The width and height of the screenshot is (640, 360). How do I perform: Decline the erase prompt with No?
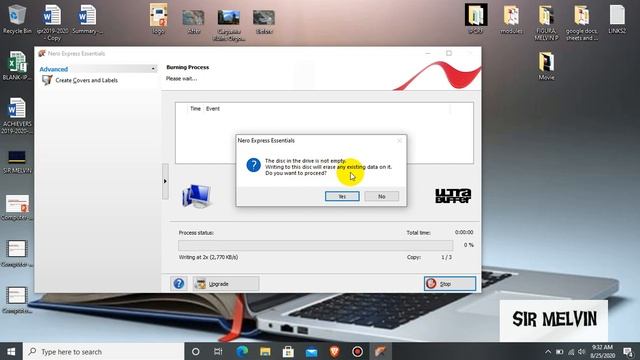(381, 196)
